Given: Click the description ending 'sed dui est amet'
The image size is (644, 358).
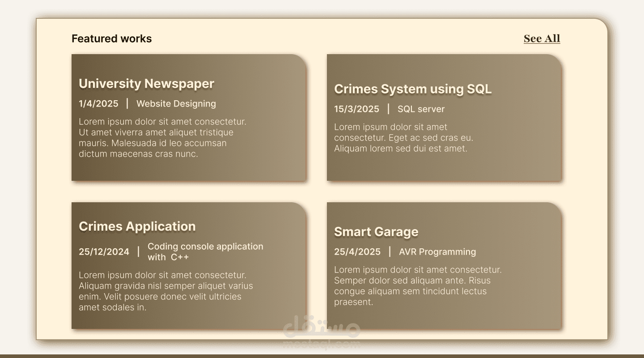Looking at the screenshot, I should (x=403, y=138).
